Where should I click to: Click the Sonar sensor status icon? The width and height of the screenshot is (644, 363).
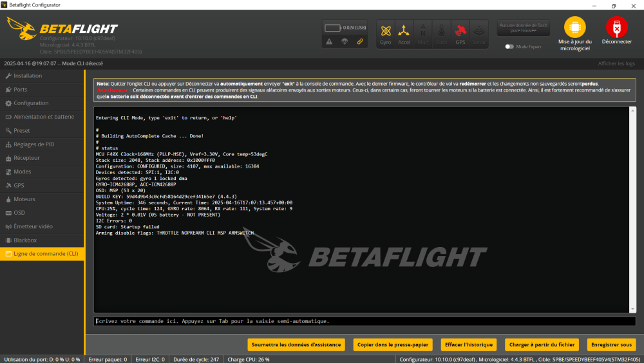point(478,34)
